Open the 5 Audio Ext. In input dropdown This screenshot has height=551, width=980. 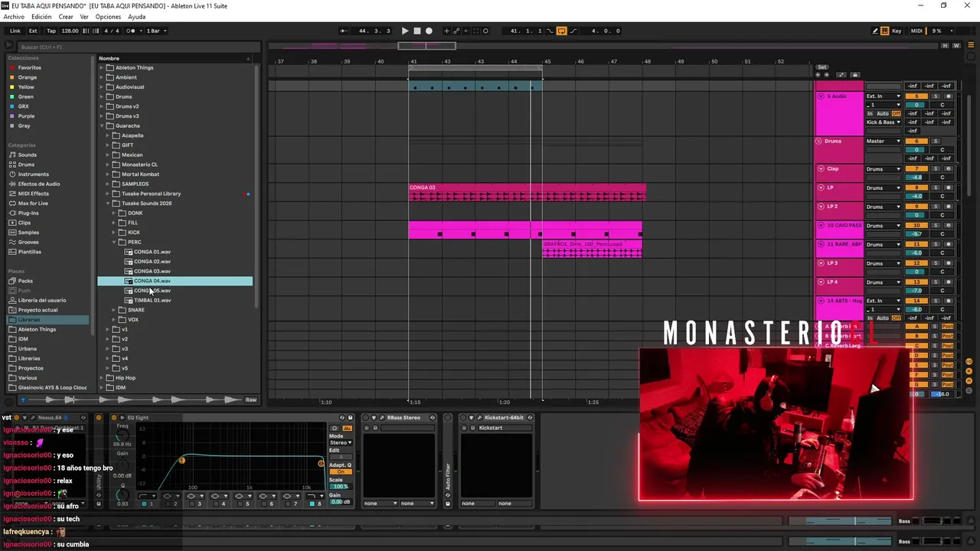tap(884, 96)
